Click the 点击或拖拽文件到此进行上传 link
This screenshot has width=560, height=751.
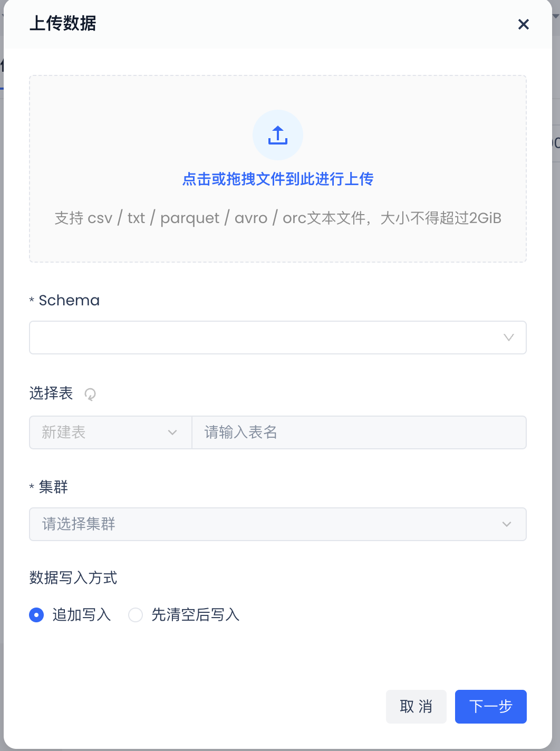(278, 179)
